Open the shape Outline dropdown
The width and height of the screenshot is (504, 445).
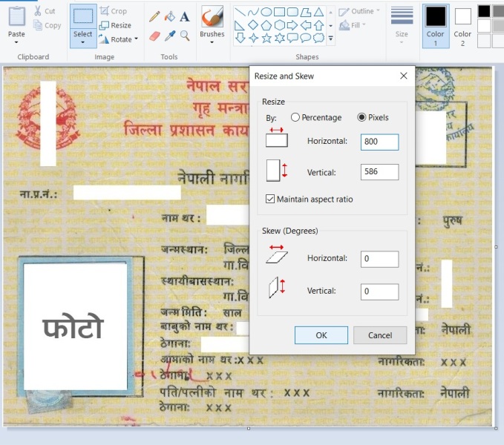359,11
